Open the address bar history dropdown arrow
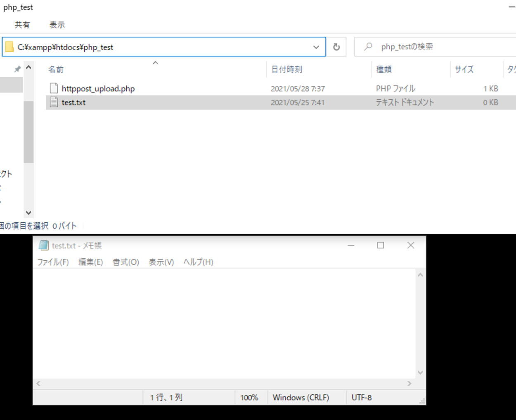The width and height of the screenshot is (516, 420). [316, 47]
